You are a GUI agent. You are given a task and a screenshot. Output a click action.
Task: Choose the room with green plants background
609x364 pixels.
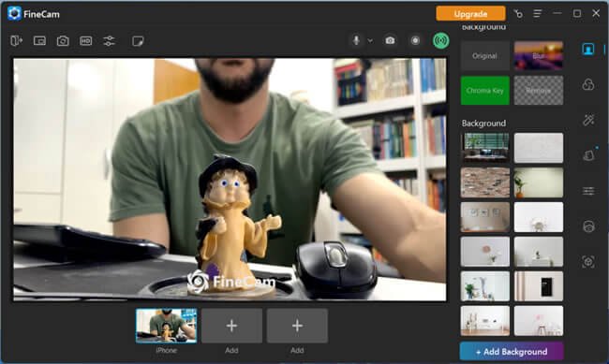coord(484,286)
